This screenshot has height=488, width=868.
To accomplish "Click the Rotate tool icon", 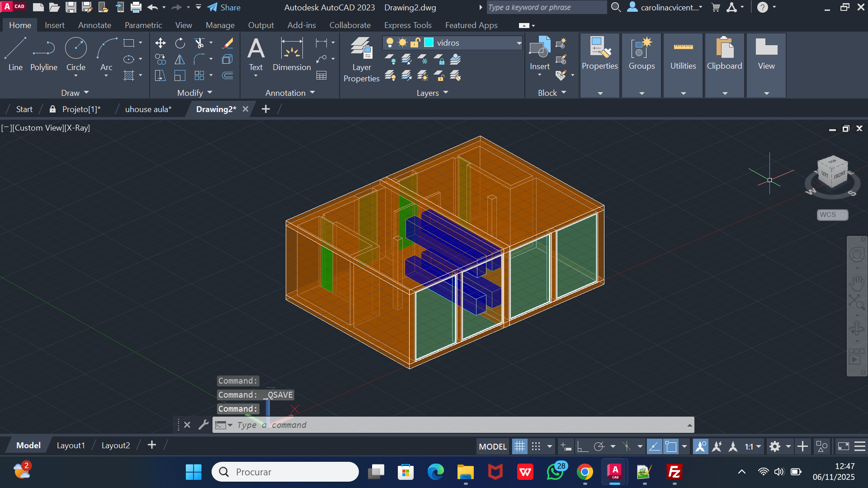I will pyautogui.click(x=180, y=43).
